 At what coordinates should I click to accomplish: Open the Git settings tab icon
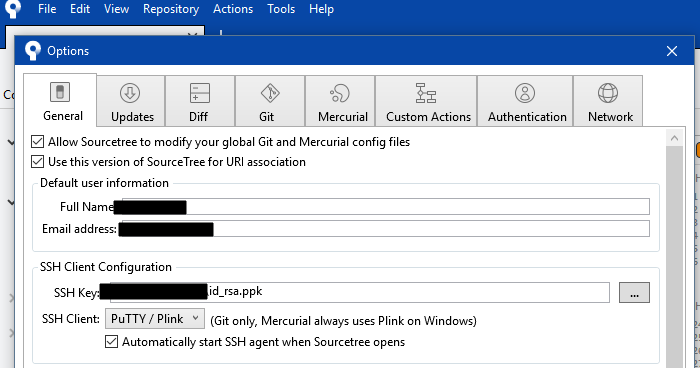click(x=270, y=93)
